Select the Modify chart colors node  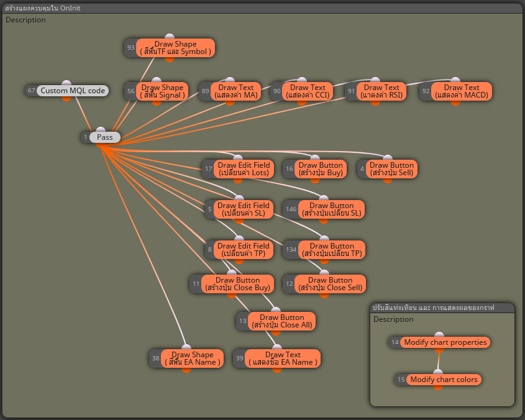pyautogui.click(x=444, y=380)
